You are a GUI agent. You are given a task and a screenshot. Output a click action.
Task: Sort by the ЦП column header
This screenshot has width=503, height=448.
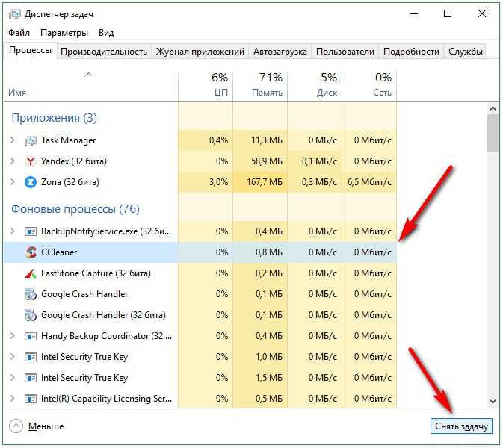pos(206,85)
